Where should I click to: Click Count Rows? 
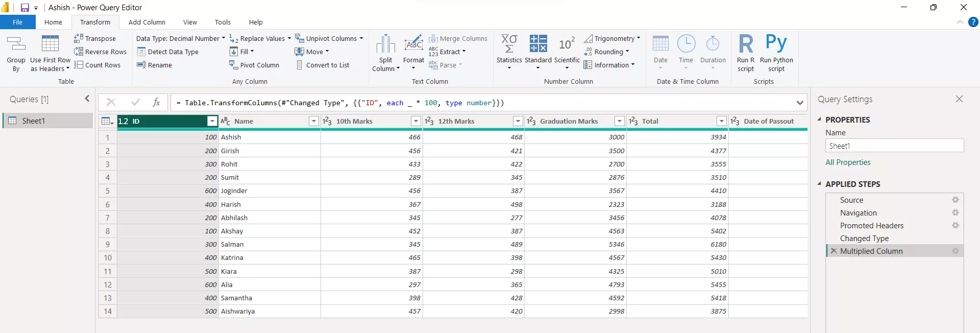point(97,65)
